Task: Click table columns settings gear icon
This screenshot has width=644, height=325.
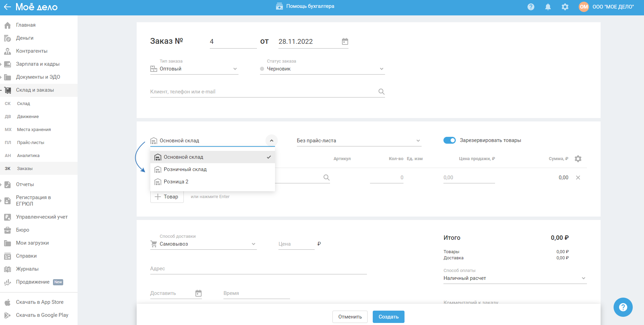Action: pos(578,159)
